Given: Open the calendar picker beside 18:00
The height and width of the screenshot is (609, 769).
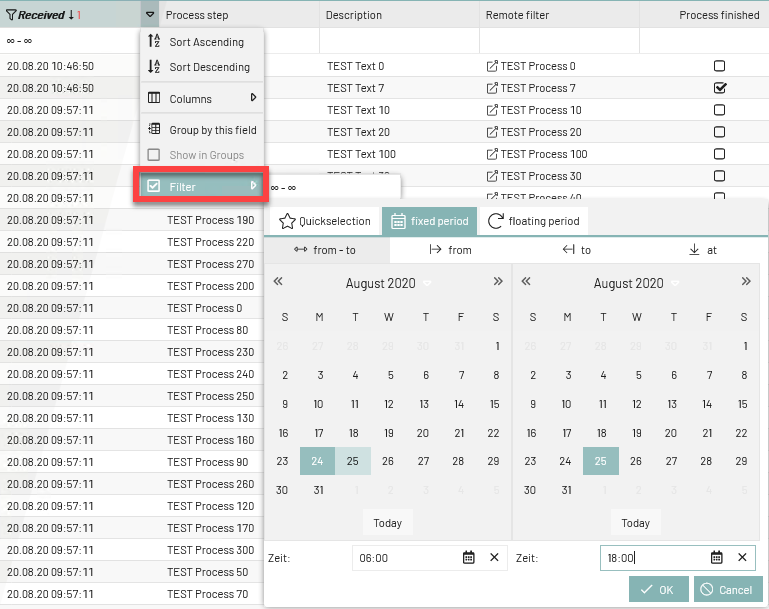Looking at the screenshot, I should 717,558.
